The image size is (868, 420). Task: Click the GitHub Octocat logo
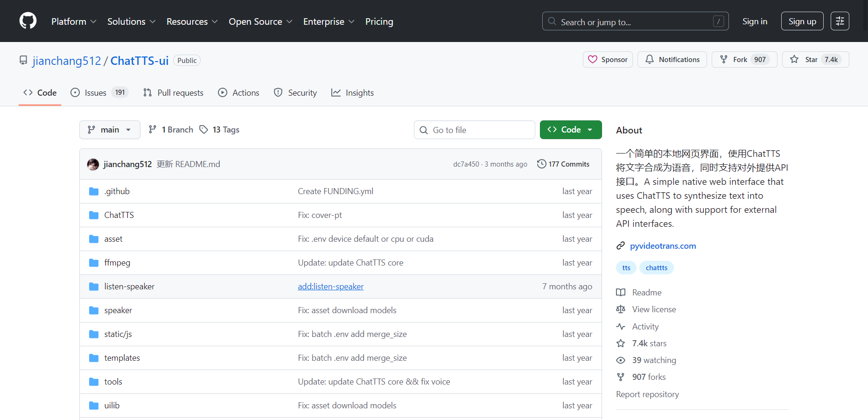[x=28, y=21]
